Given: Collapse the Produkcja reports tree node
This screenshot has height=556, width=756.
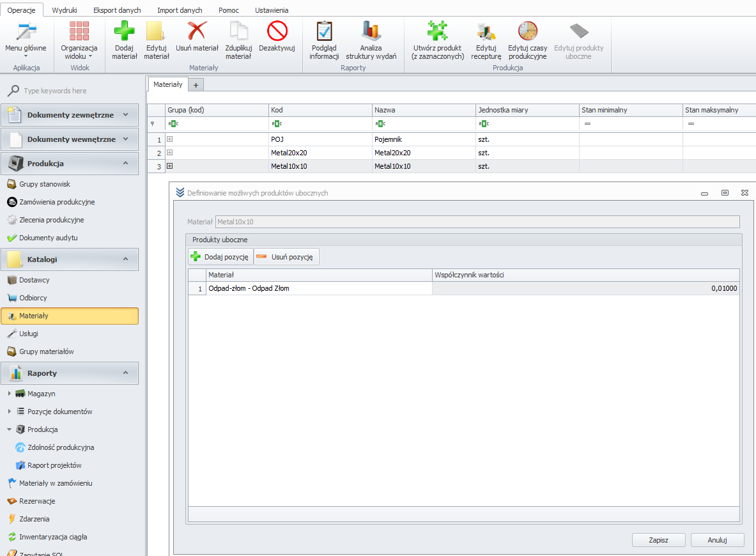Looking at the screenshot, I should 9,429.
